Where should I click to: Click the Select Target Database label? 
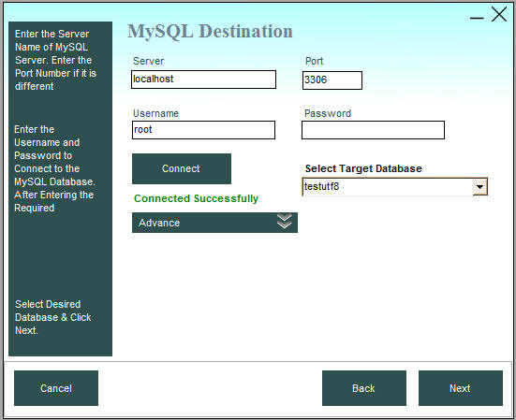coord(363,168)
